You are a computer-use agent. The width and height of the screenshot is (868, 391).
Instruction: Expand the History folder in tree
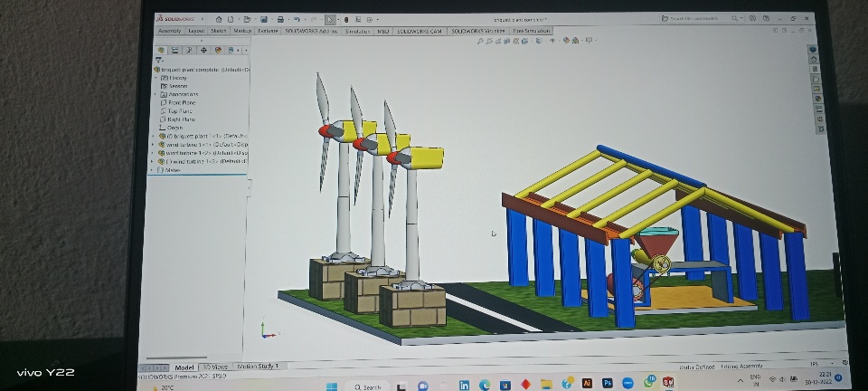156,78
